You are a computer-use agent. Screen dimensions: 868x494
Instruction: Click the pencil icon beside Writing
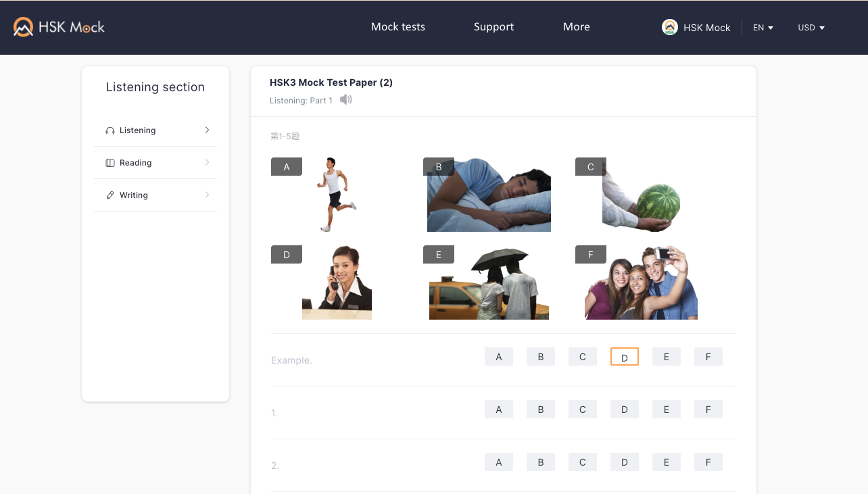click(110, 195)
